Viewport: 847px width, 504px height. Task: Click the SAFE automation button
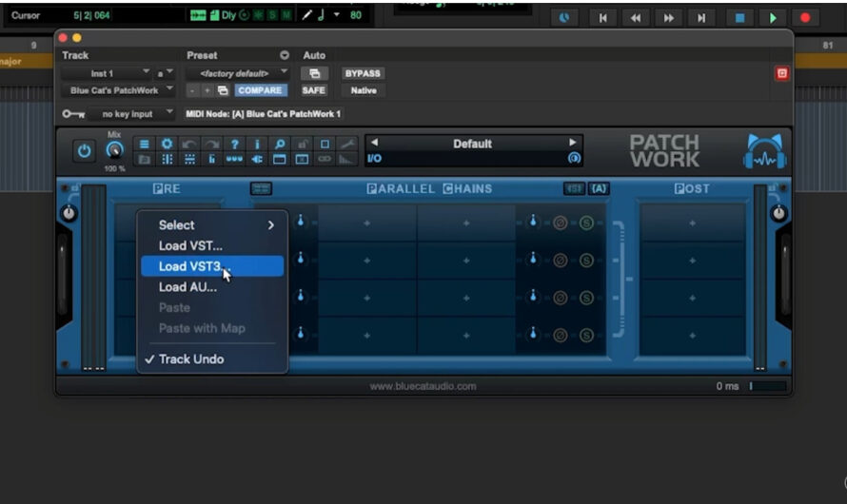313,90
